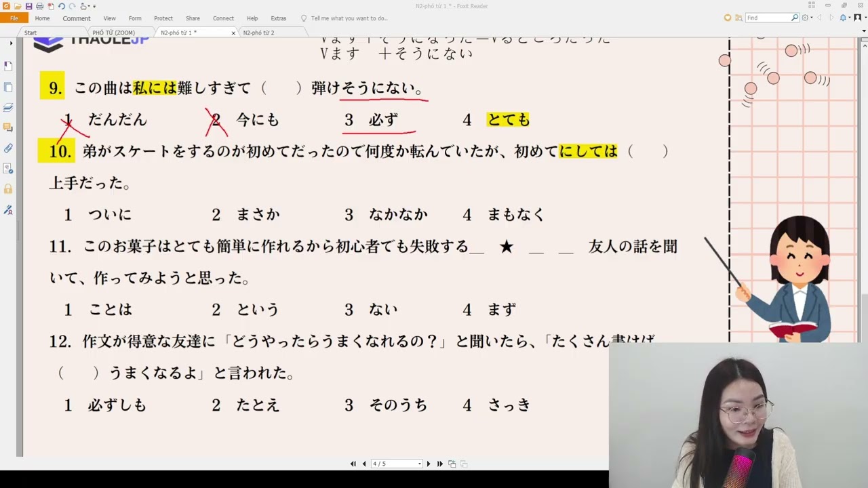868x488 pixels.
Task: Click answer option という in question 11
Action: (x=258, y=310)
